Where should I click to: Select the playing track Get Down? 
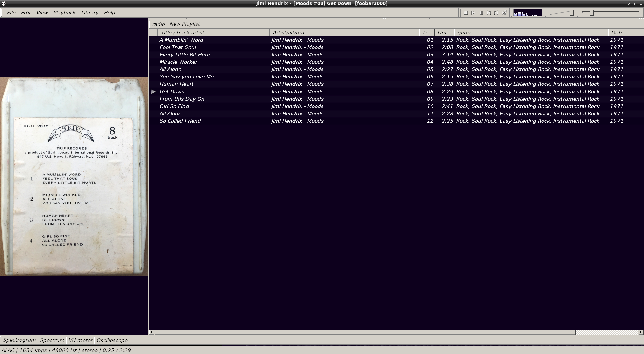coord(396,92)
